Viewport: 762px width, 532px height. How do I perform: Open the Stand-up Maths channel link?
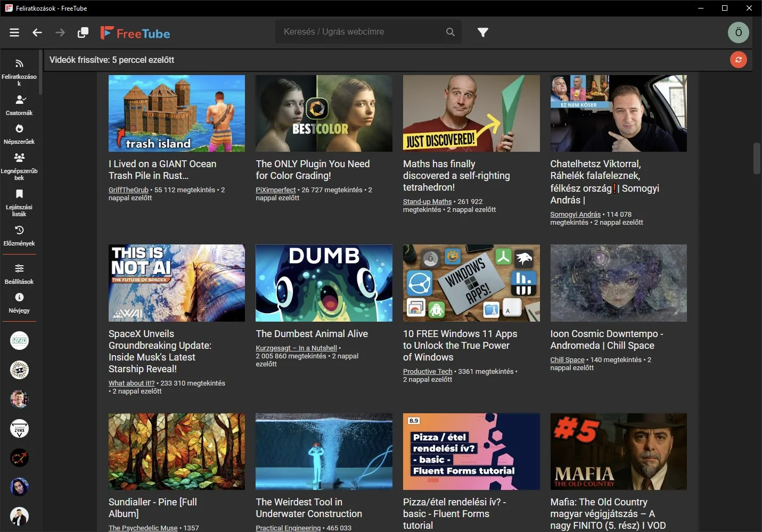point(427,201)
